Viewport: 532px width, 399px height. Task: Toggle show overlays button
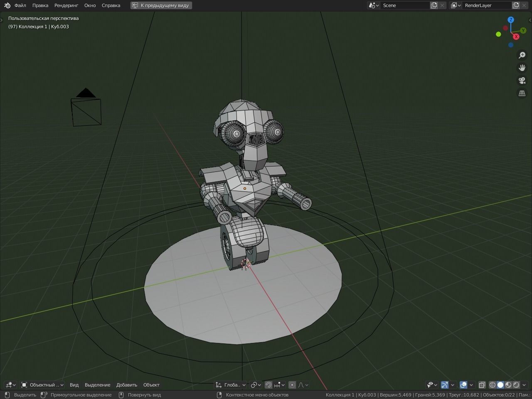click(x=463, y=385)
